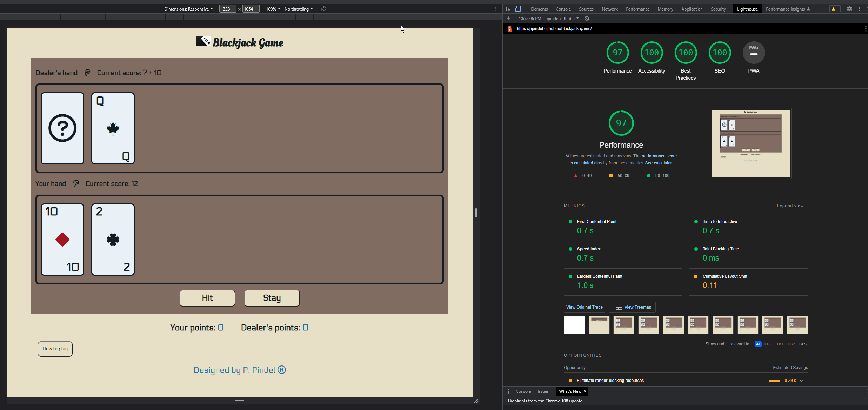Screen dimensions: 868x410
Task: Click the warning badge showing 1 issue
Action: click(834, 9)
